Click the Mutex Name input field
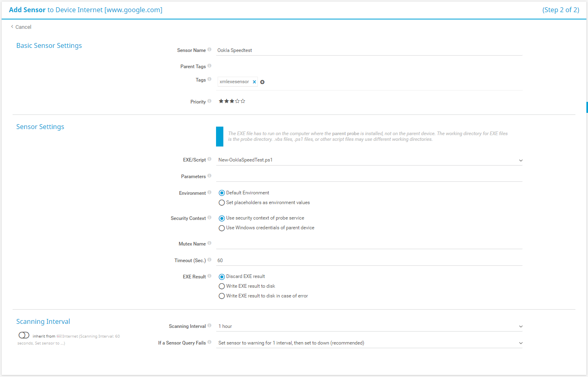588x377 pixels. [x=370, y=244]
